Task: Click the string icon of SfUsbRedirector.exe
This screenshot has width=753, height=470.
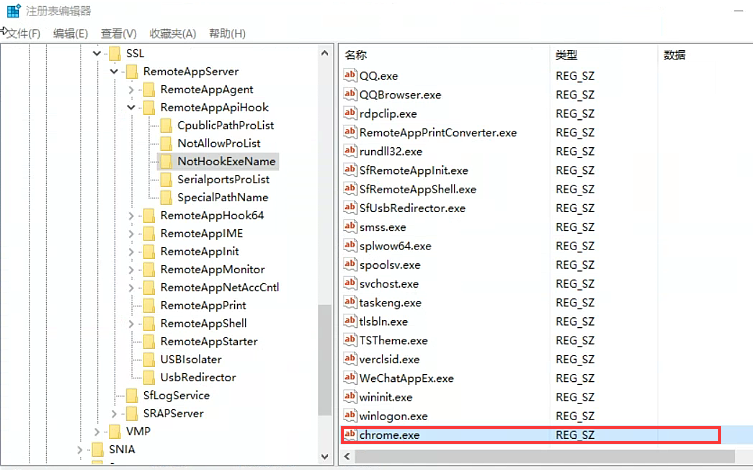Action: click(350, 207)
